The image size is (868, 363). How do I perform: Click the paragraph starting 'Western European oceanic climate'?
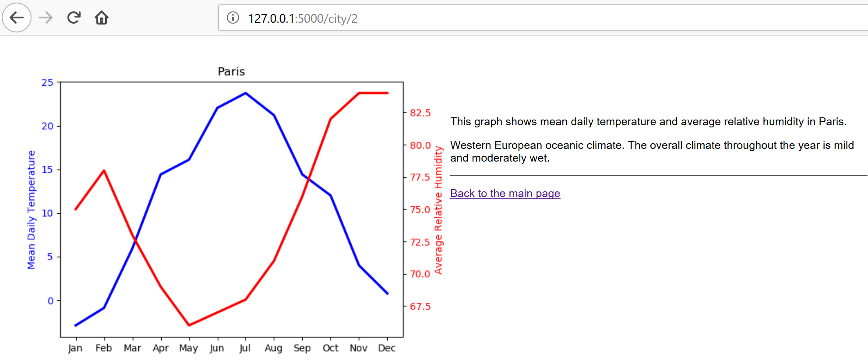tap(652, 152)
